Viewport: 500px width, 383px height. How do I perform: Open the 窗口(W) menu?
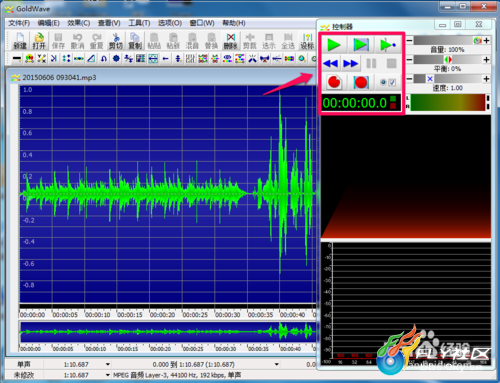(202, 23)
